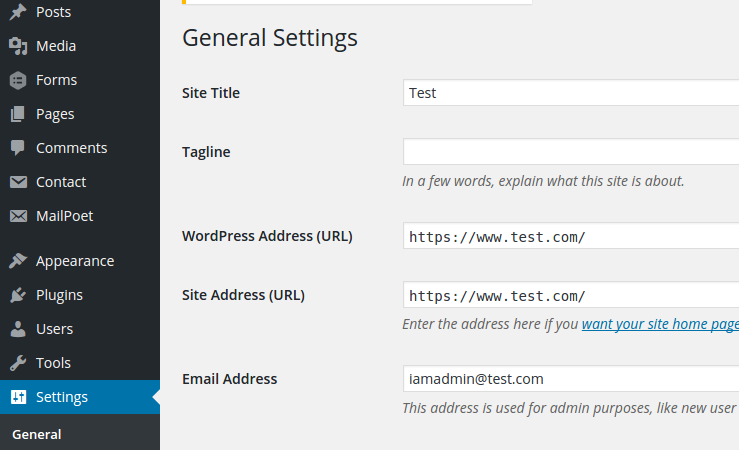This screenshot has width=739, height=450.
Task: Select the General settings submenu
Action: pyautogui.click(x=37, y=434)
